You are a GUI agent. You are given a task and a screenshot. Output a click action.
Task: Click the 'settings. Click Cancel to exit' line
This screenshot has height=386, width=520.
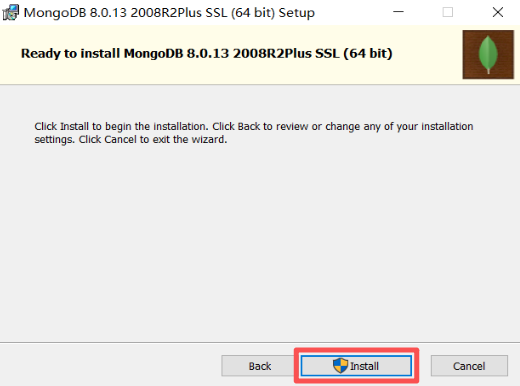pyautogui.click(x=131, y=139)
